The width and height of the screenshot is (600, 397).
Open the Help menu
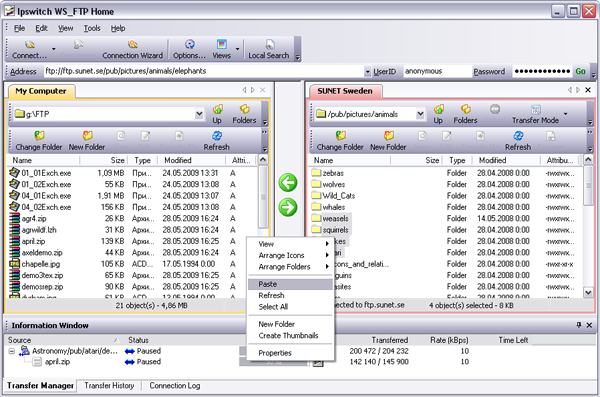coord(118,28)
